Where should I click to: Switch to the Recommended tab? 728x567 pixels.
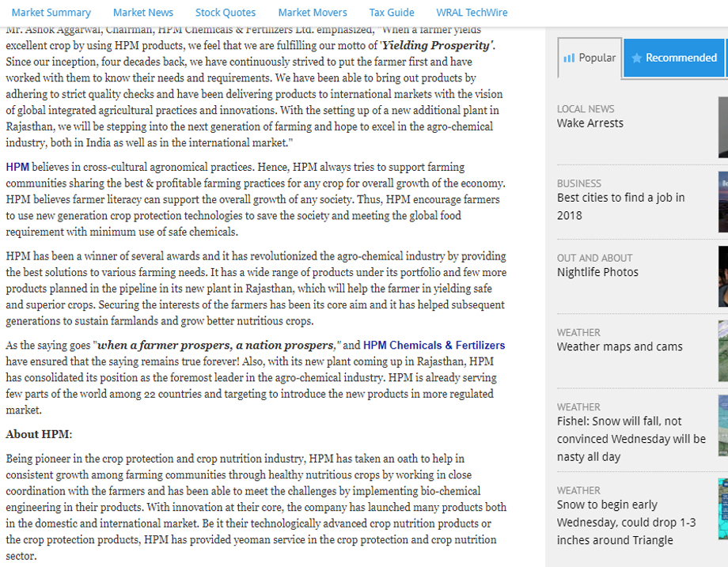pos(673,58)
